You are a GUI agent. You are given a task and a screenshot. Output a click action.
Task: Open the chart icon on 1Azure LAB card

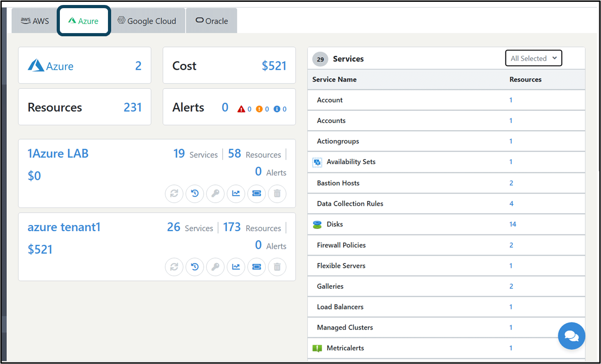coord(236,194)
